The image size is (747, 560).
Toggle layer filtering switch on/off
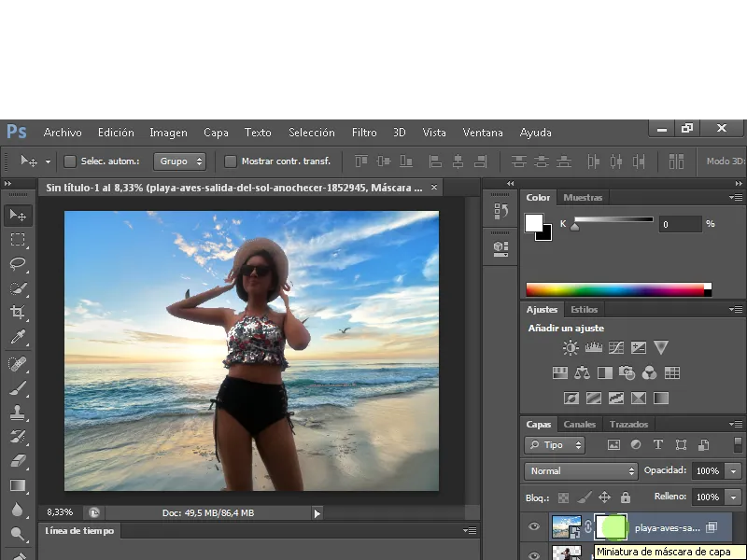(x=738, y=445)
